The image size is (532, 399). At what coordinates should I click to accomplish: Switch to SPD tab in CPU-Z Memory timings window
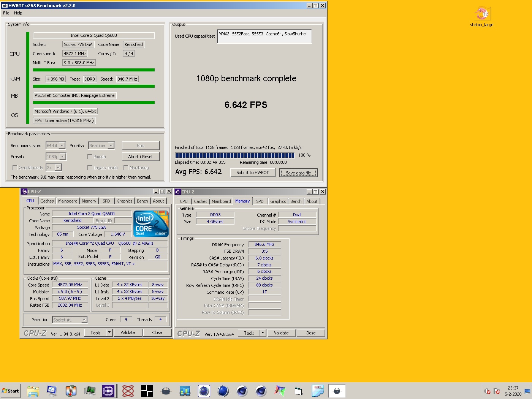[x=260, y=201]
